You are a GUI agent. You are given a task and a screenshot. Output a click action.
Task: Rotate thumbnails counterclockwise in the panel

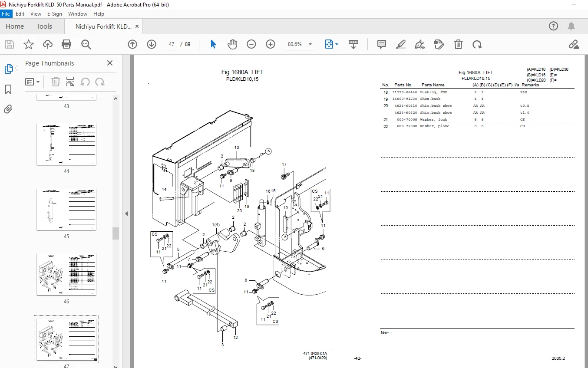click(x=85, y=82)
